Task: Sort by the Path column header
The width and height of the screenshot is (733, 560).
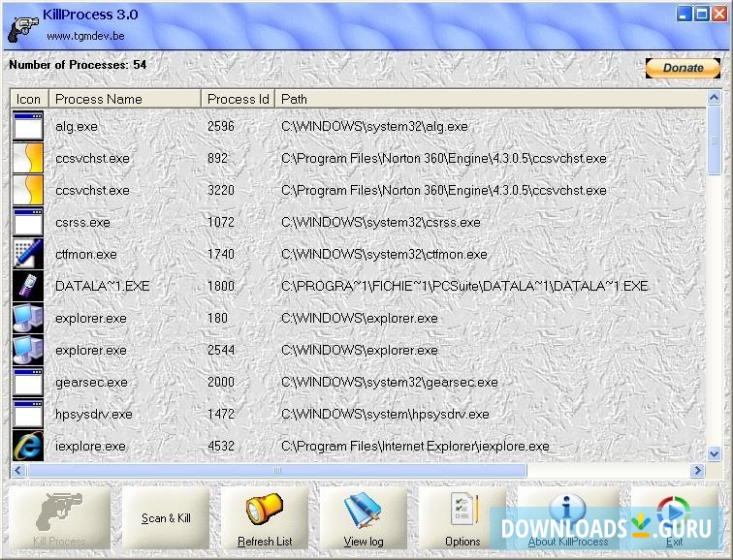Action: [x=491, y=99]
